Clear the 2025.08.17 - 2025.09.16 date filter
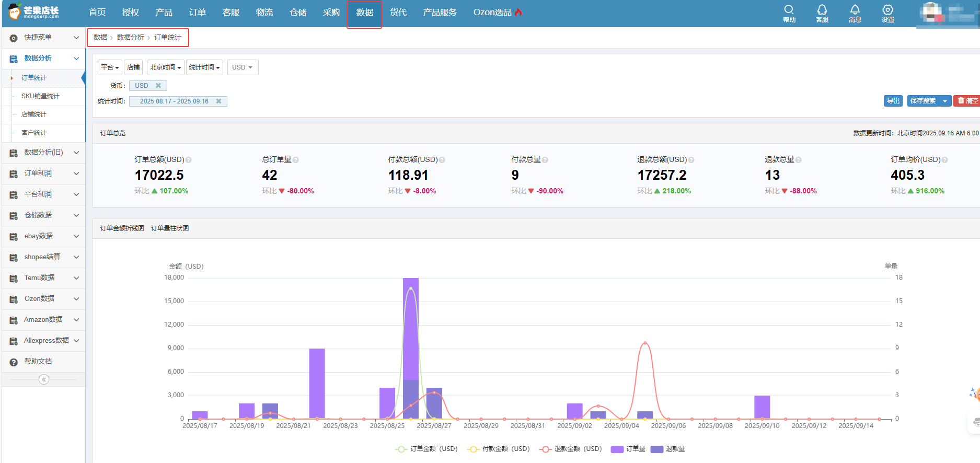 click(218, 101)
